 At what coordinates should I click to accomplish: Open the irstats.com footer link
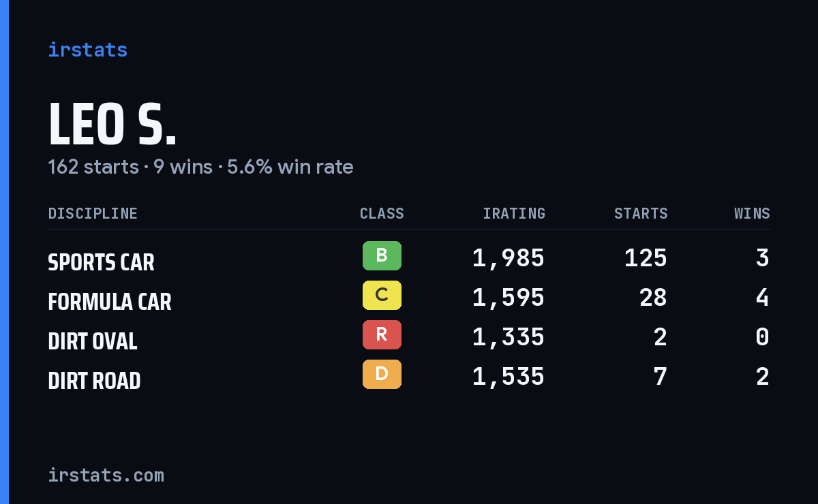106,475
